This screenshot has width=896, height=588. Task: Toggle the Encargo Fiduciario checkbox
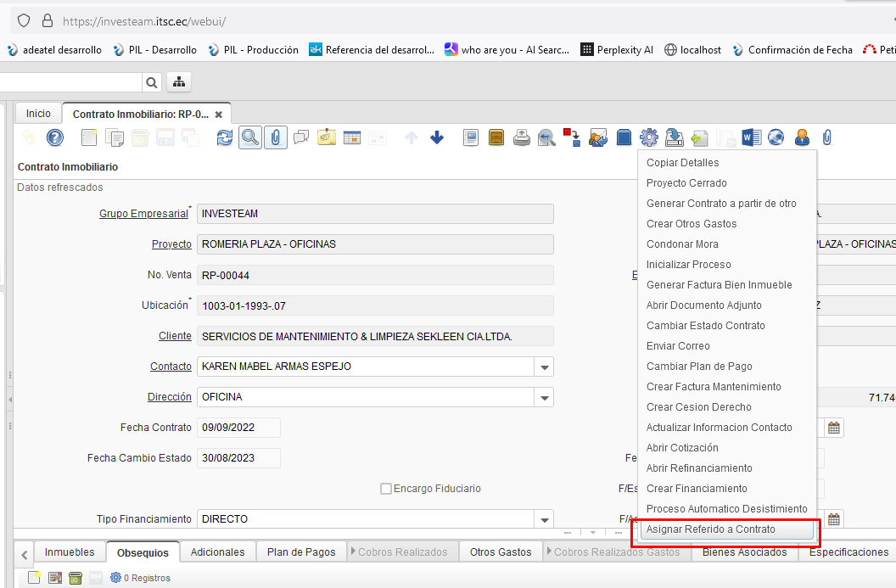(386, 489)
